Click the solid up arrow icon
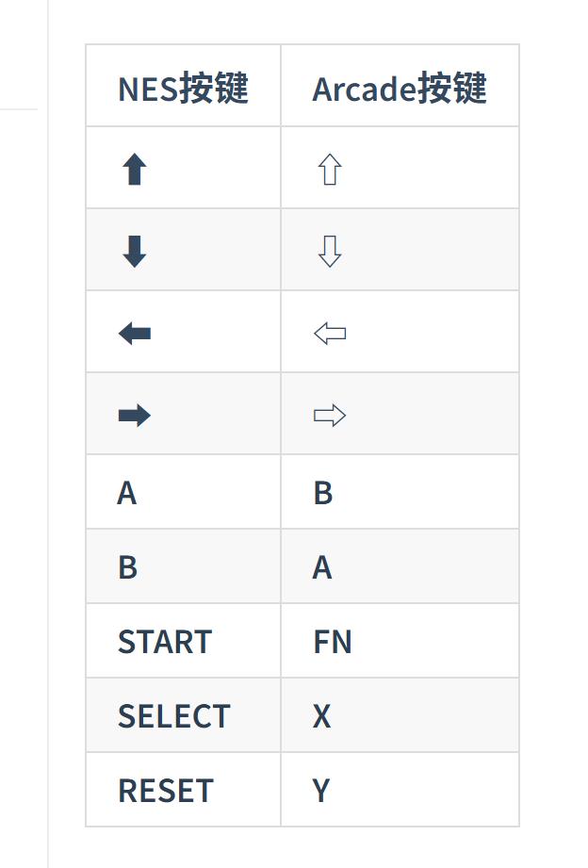This screenshot has width=588, height=868. click(135, 170)
